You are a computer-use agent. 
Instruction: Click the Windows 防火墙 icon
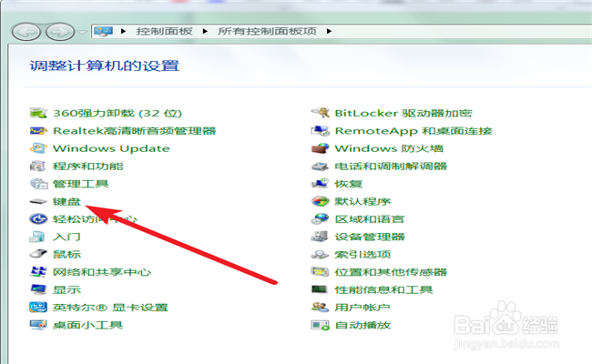click(321, 148)
